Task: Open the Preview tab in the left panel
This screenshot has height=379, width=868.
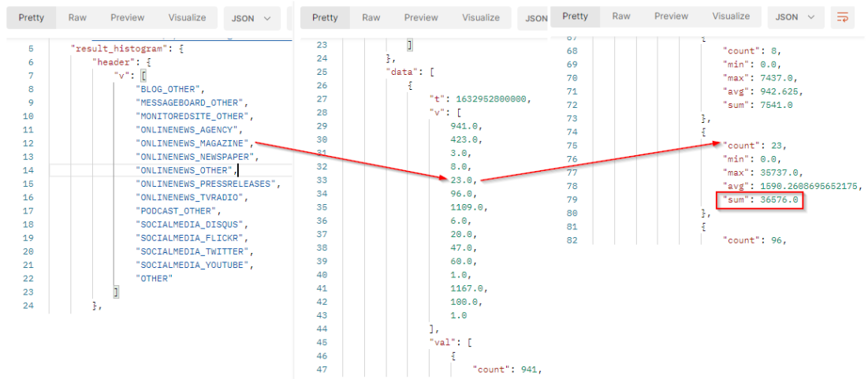Action: (128, 17)
